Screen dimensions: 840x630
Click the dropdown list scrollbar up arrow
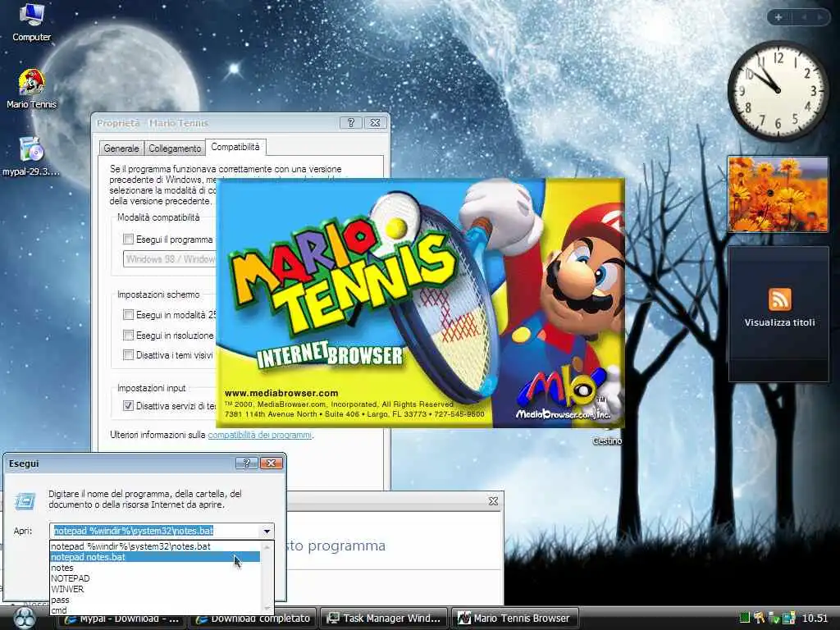coord(267,546)
